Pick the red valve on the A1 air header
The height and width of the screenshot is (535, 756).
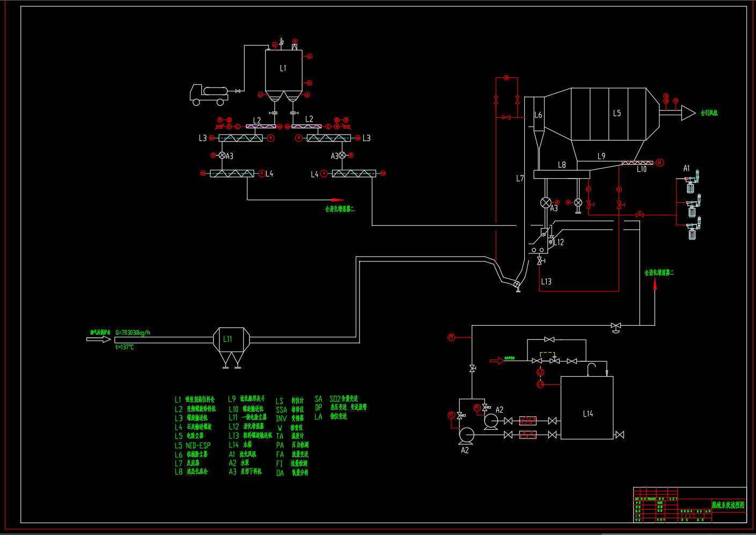pos(640,214)
